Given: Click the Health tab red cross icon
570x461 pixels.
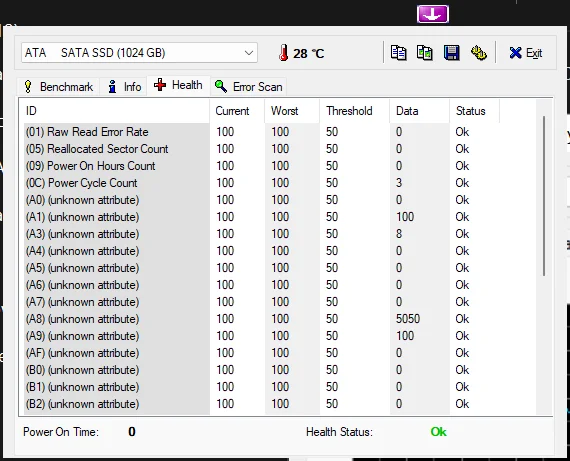Looking at the screenshot, I should pyautogui.click(x=160, y=85).
